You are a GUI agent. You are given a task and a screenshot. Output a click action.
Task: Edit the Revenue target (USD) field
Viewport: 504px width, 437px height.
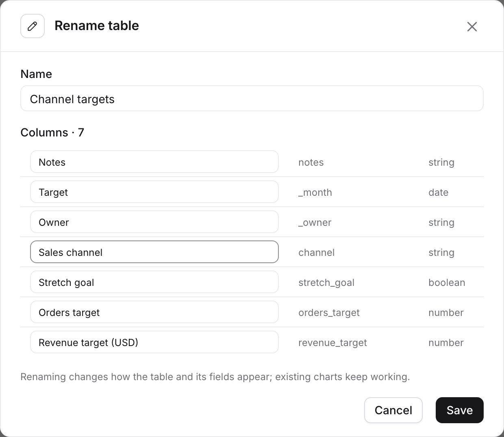coord(154,342)
